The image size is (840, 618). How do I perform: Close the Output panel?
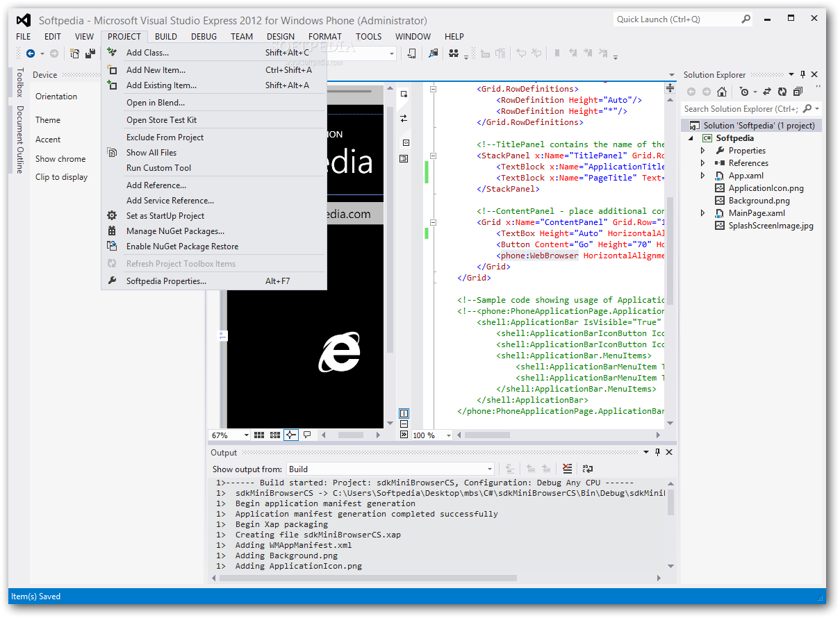(x=669, y=452)
